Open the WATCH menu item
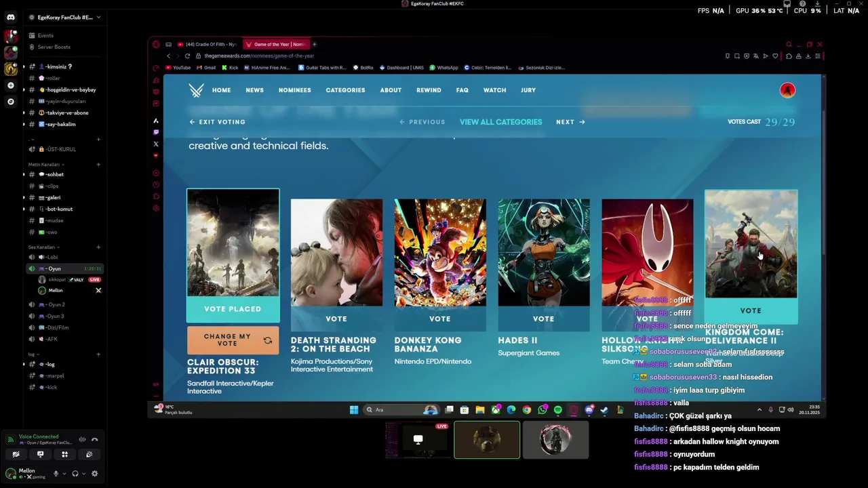The height and width of the screenshot is (488, 868). point(494,90)
